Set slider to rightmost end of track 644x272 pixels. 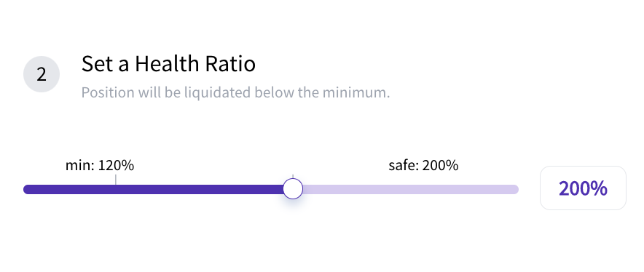[515, 189]
